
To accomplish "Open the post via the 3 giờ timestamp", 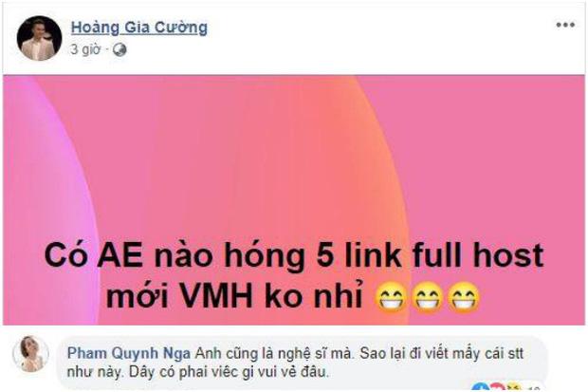I will (85, 49).
